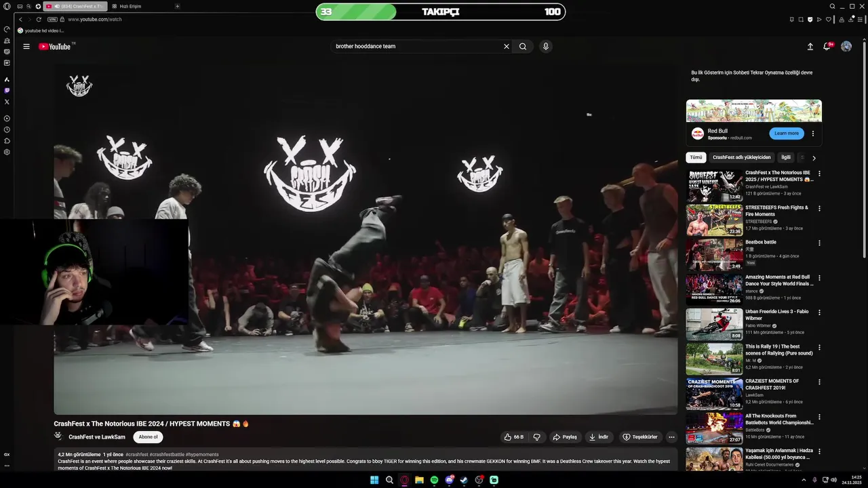Open options for CRAZIEST MOMENTS OF CRASHFEST 2019 video
Viewport: 868px width, 488px height.
819,382
